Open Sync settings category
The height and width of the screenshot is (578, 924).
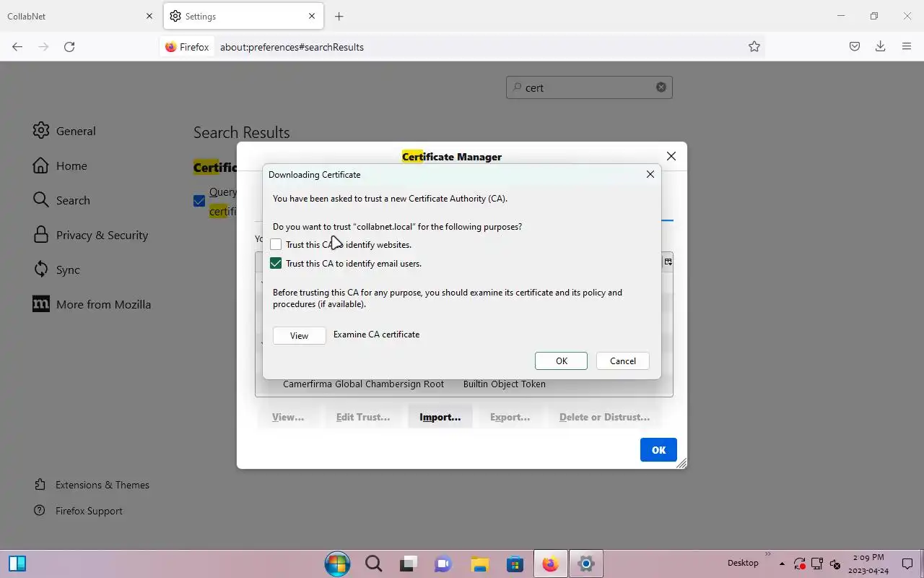coord(56,269)
